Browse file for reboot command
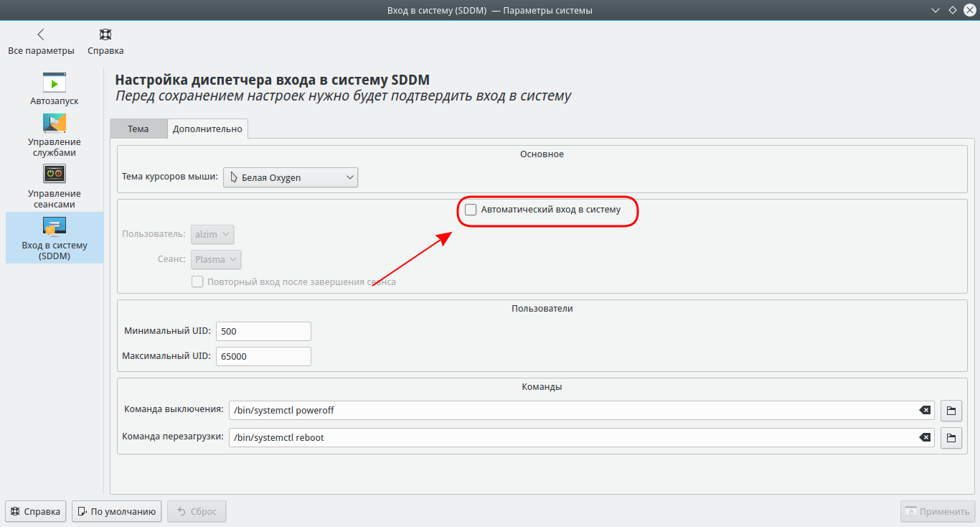980x527 pixels. pyautogui.click(x=951, y=438)
